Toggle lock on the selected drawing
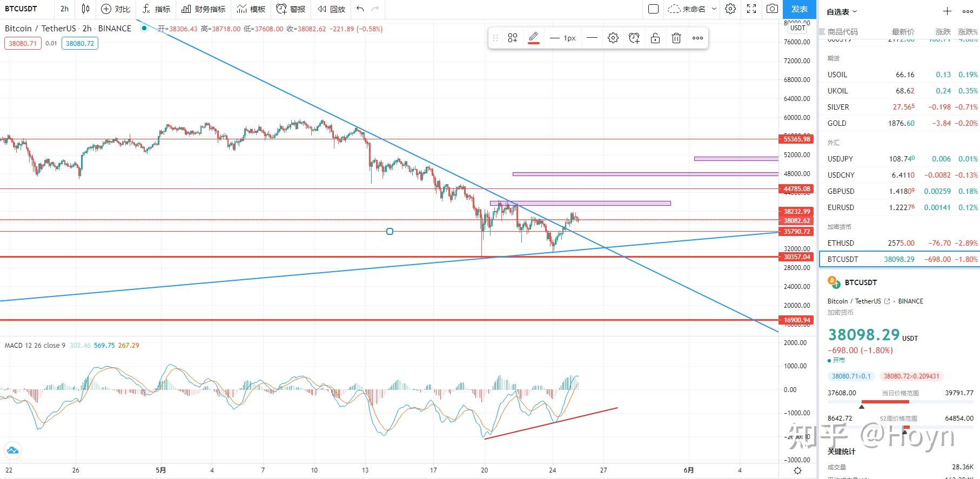Image resolution: width=980 pixels, height=479 pixels. pos(655,38)
